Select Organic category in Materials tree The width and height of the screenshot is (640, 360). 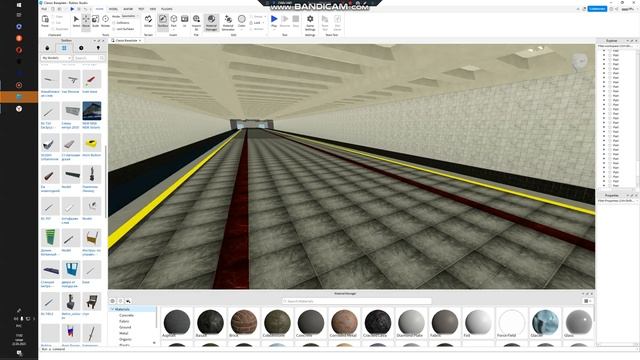(x=125, y=339)
